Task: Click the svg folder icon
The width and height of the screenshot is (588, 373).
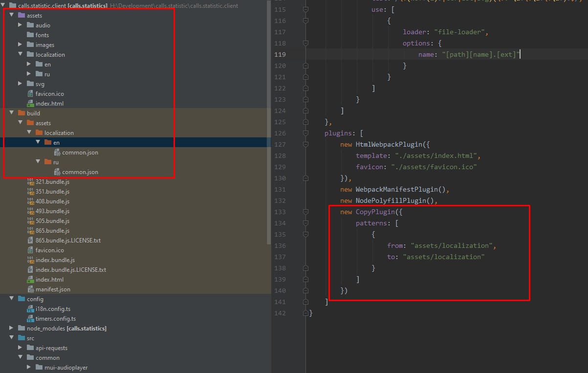Action: pos(30,84)
